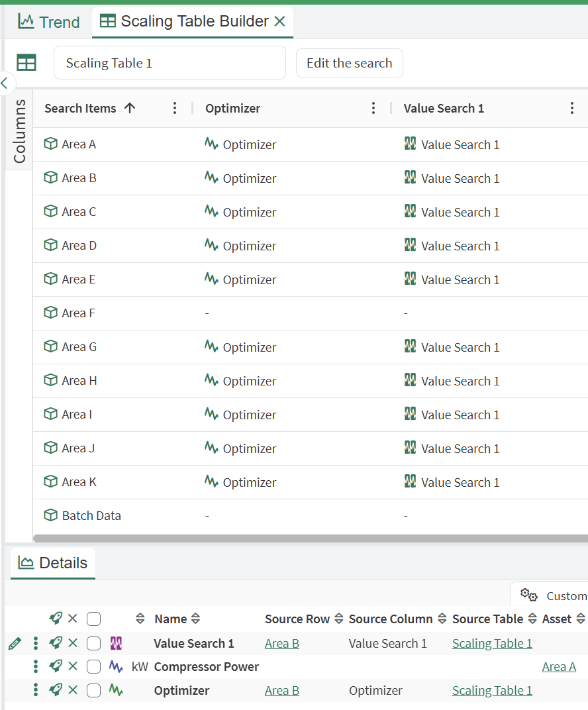Sort Details by Source Column

(397, 619)
